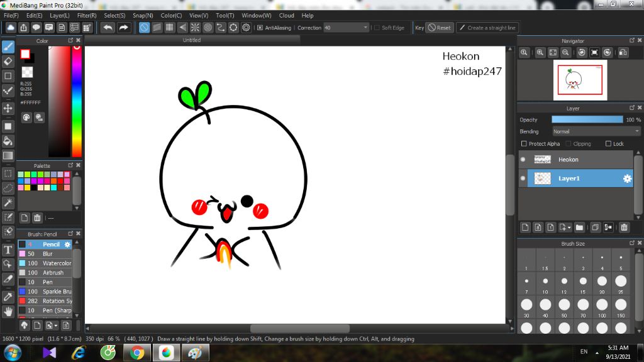
Task: Delete palette color trash icon
Action: 37,218
